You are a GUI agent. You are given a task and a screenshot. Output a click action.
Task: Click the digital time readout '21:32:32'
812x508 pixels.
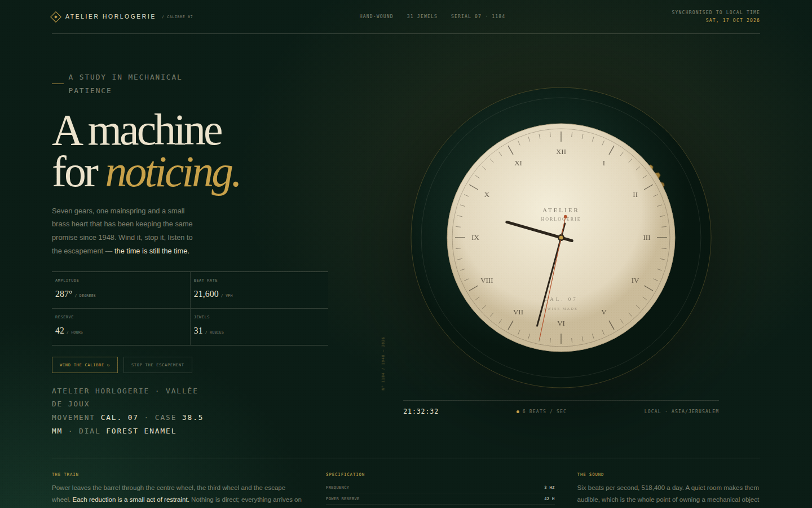pos(421,411)
